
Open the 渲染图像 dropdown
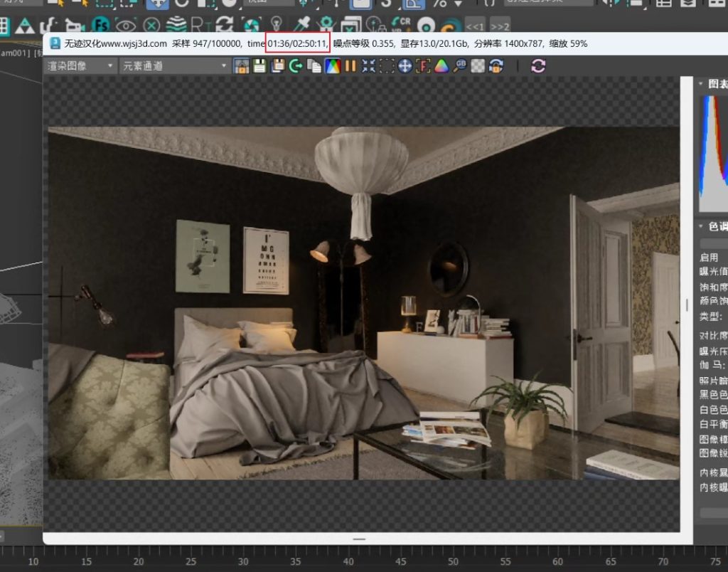[80, 66]
